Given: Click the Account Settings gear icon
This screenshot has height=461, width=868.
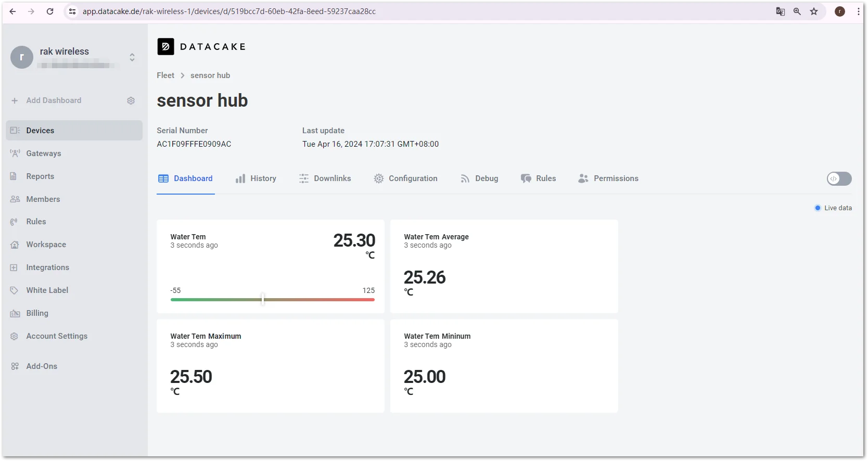Looking at the screenshot, I should coord(14,336).
